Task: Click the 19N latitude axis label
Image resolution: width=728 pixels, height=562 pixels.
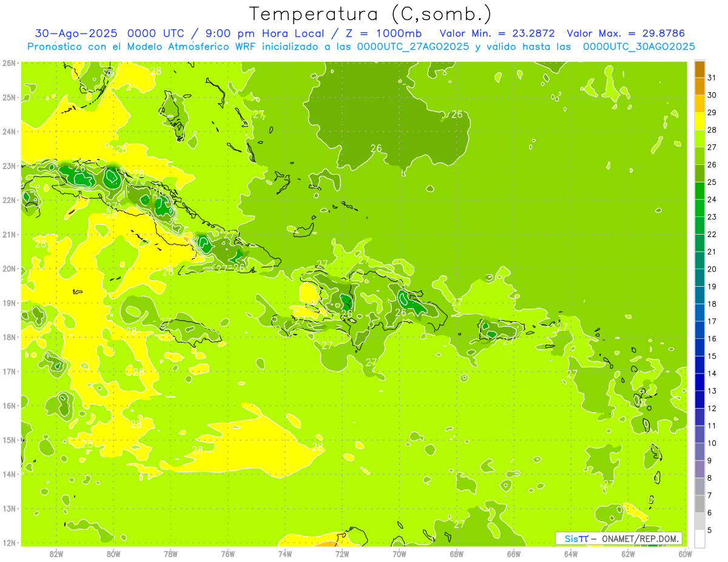Action: point(8,303)
